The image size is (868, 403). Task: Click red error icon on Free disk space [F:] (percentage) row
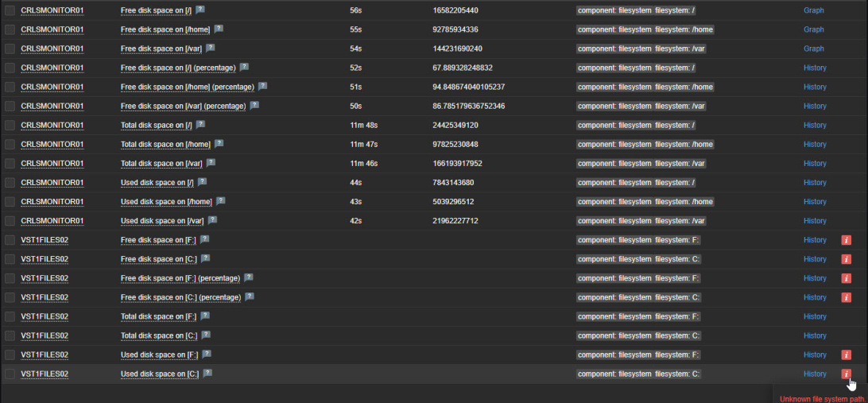pyautogui.click(x=846, y=278)
